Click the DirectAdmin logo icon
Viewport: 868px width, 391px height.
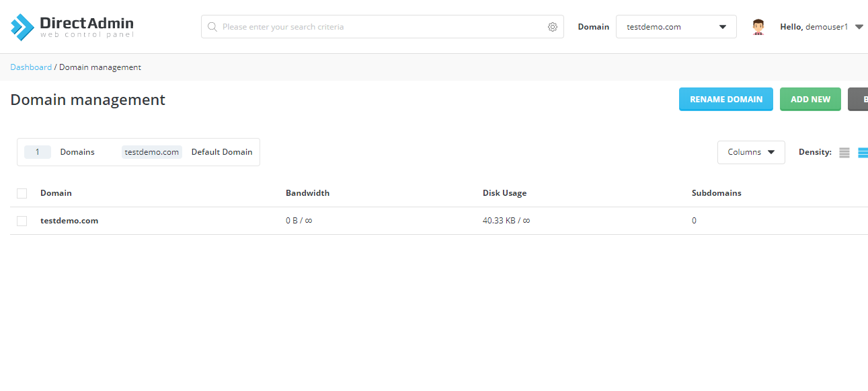pos(22,27)
